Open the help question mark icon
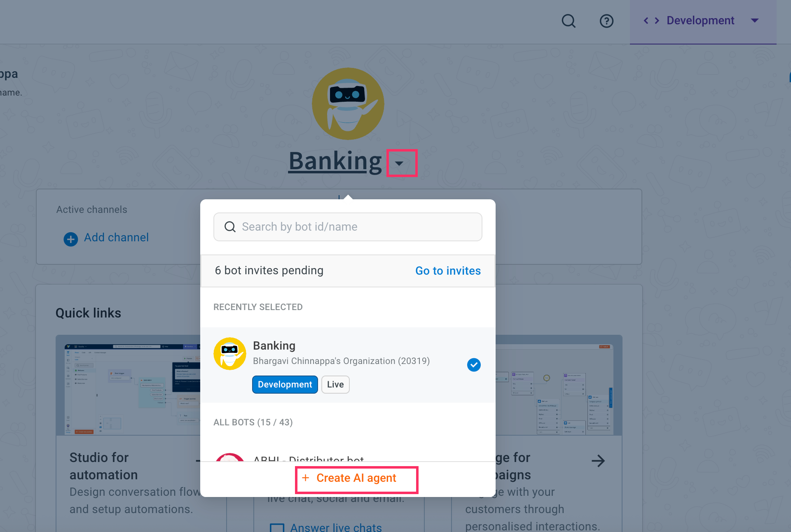 [x=606, y=21]
